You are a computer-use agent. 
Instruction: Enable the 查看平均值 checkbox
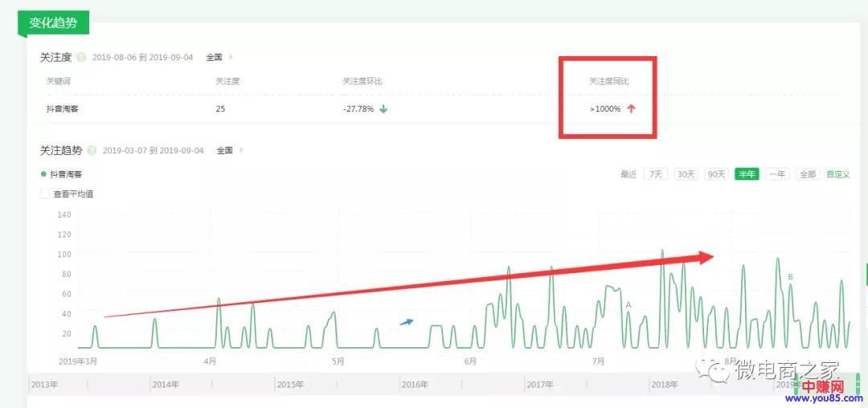point(45,194)
